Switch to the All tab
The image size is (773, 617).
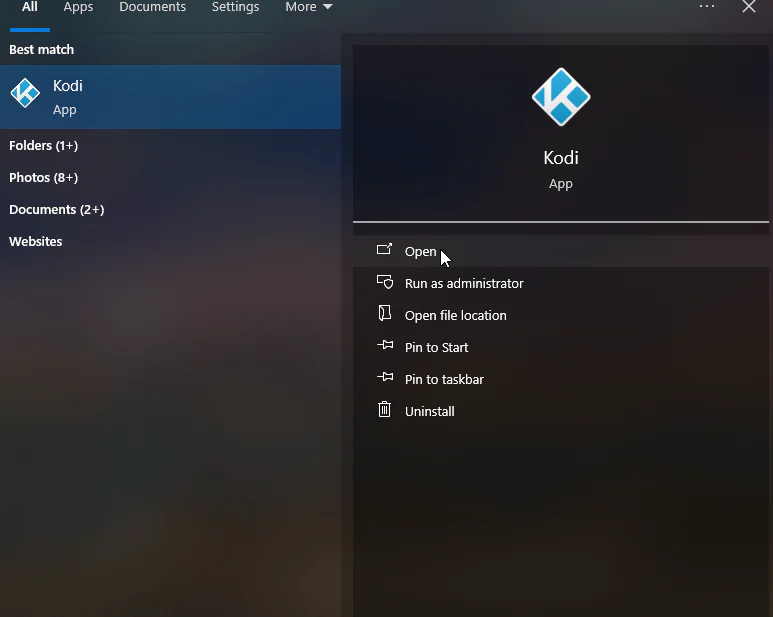[30, 7]
